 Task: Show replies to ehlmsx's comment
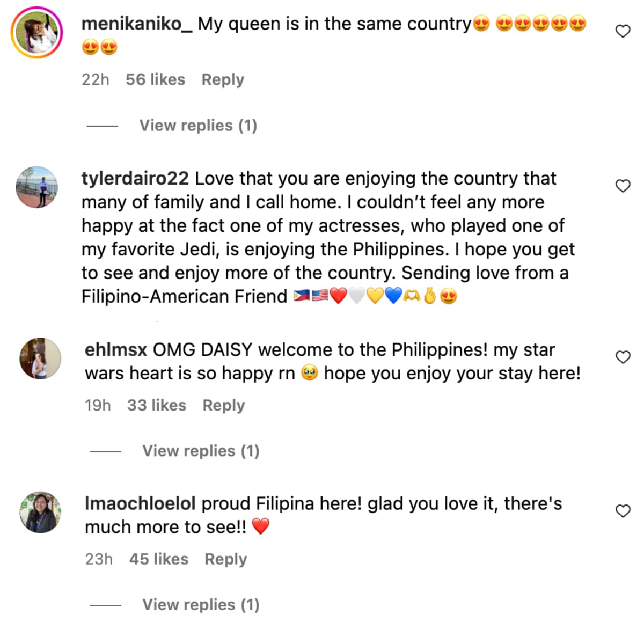(x=201, y=451)
